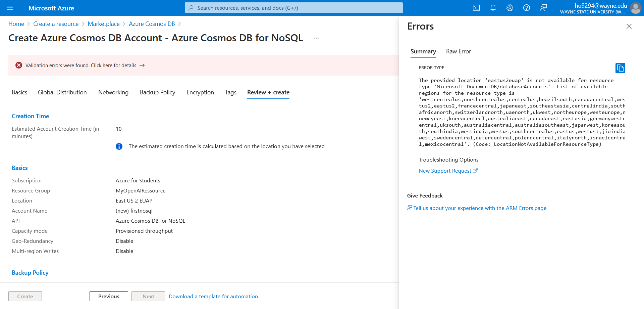
Task: Open the ellipsis menu next to the page title
Action: click(x=316, y=38)
